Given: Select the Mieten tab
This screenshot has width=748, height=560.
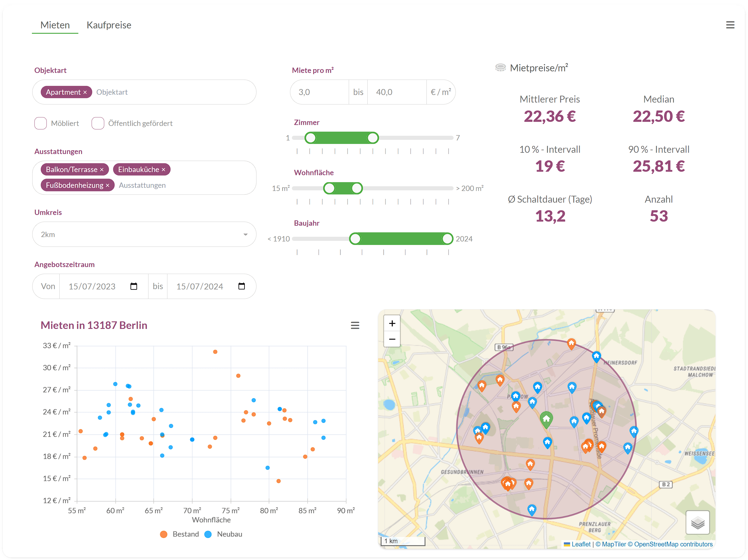Looking at the screenshot, I should (x=55, y=25).
